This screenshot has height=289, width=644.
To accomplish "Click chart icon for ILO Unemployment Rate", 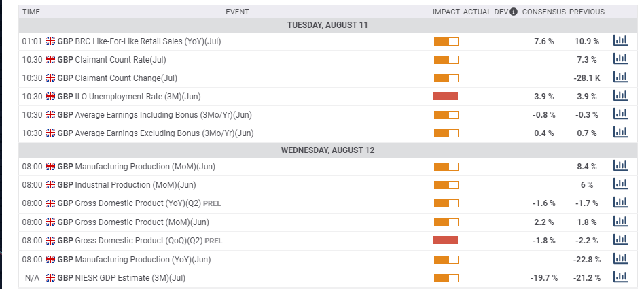I will [x=620, y=96].
